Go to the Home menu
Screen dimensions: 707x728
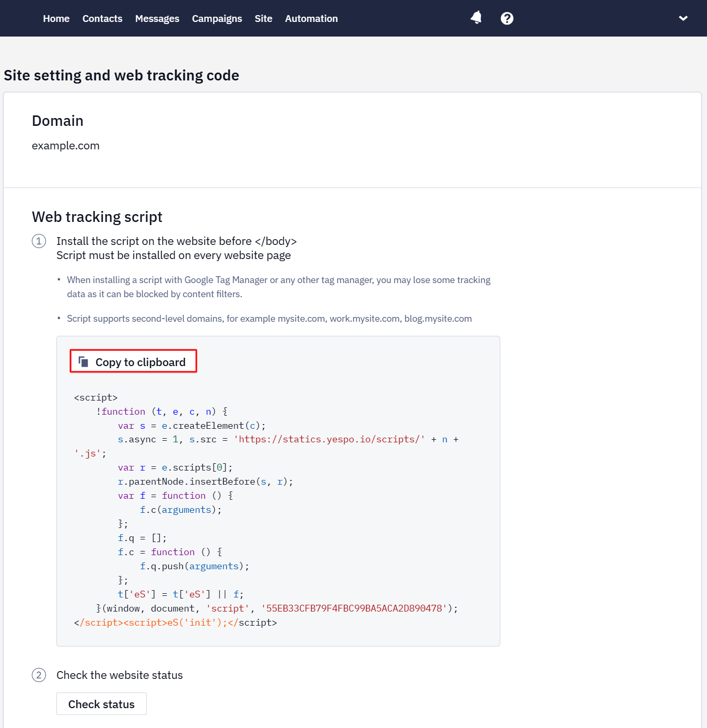click(x=56, y=18)
